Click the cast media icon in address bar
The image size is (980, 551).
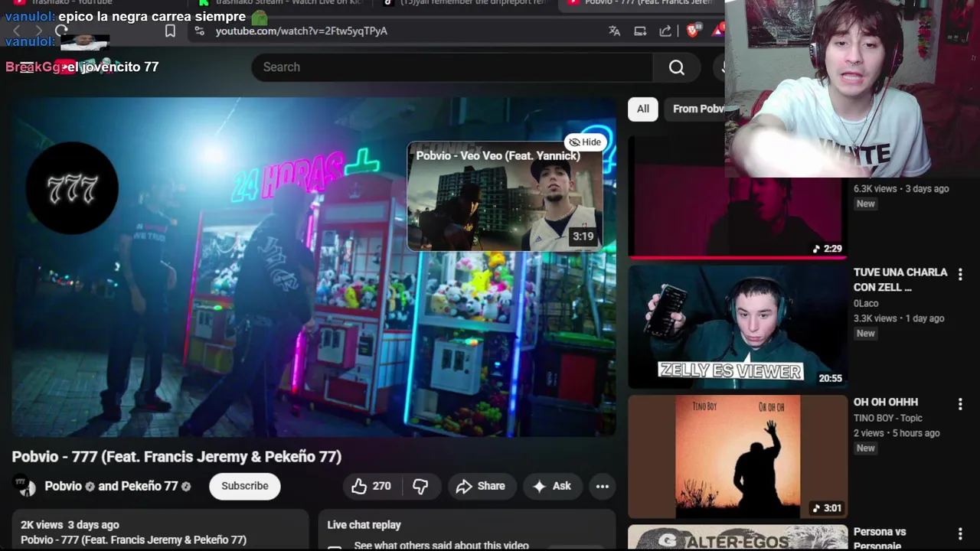pos(640,31)
